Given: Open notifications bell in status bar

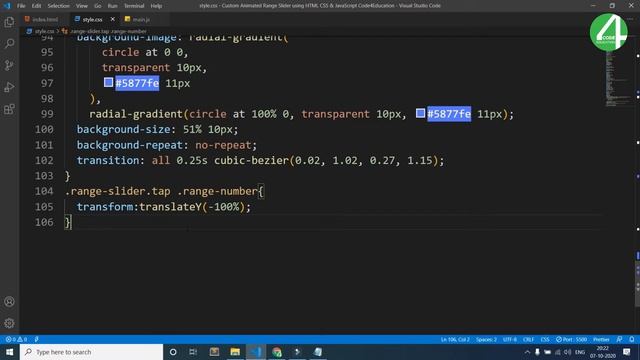Looking at the screenshot, I should (x=632, y=339).
